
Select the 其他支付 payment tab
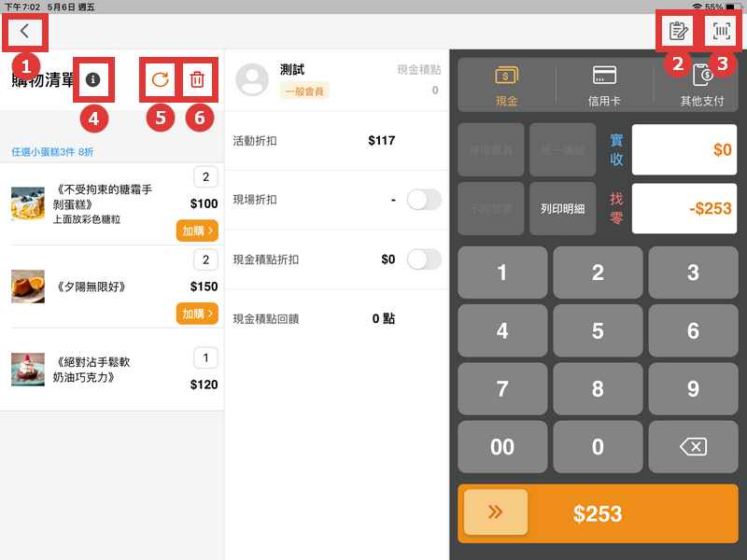[705, 83]
